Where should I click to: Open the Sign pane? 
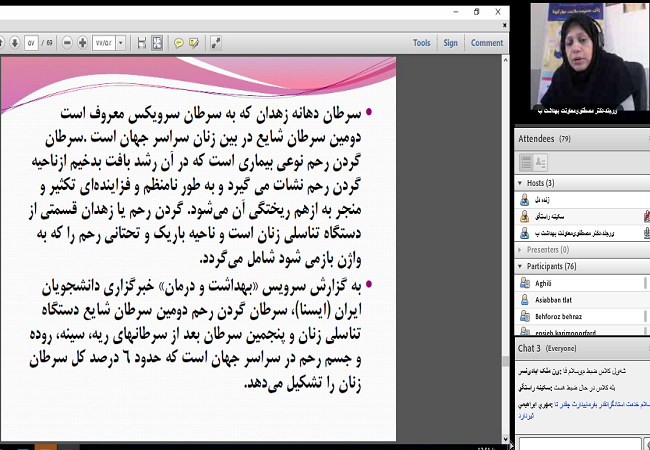pos(451,43)
